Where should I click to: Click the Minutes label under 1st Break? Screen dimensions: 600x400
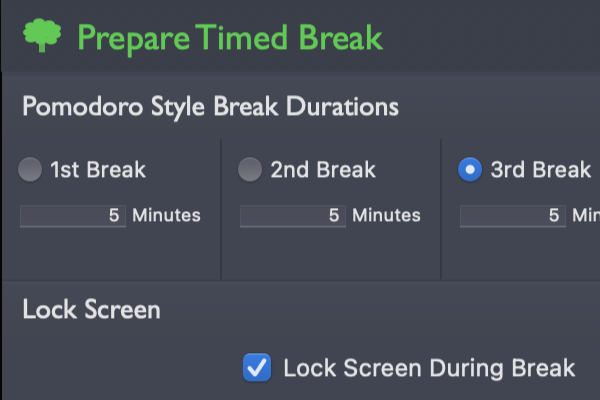coord(166,215)
